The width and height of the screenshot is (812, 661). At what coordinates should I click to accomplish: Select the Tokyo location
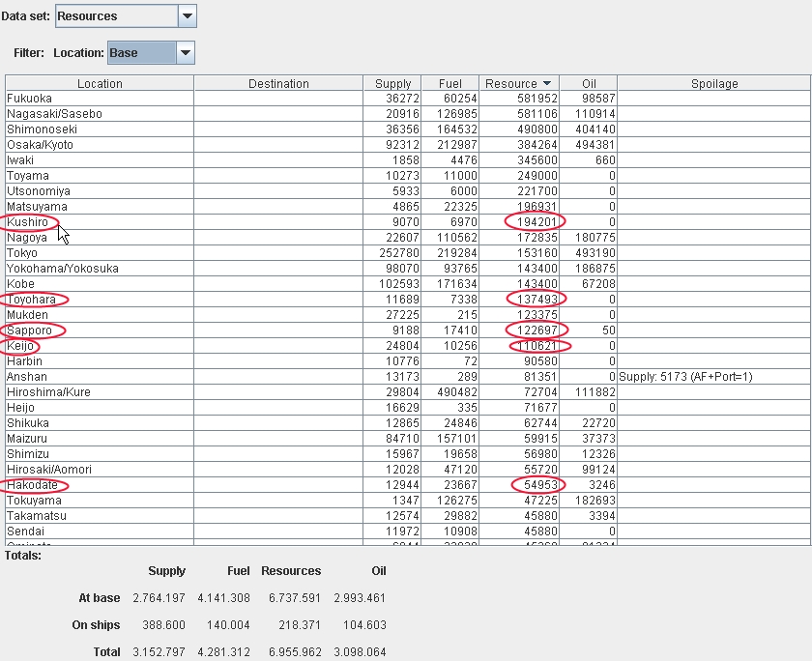(22, 253)
